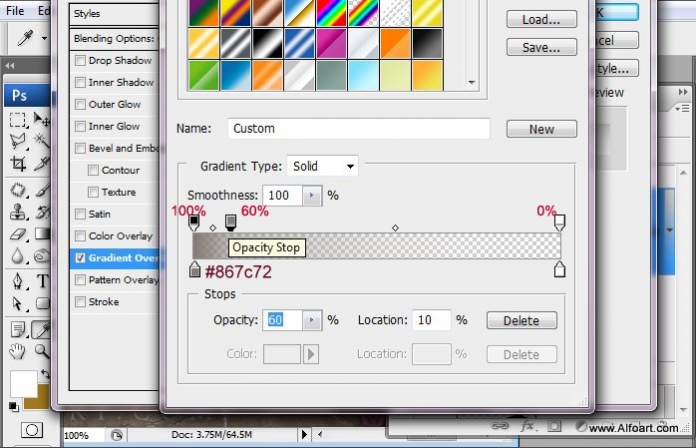Select the Pen tool
696x448 pixels.
click(x=18, y=281)
